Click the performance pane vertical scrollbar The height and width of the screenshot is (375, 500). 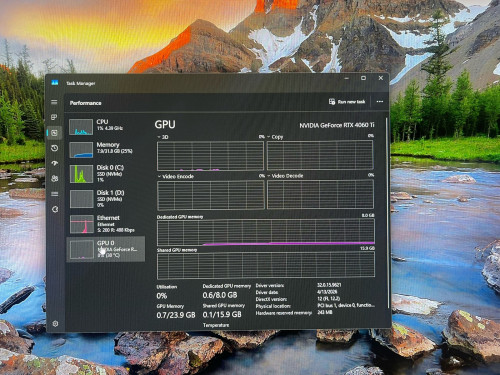click(387, 213)
